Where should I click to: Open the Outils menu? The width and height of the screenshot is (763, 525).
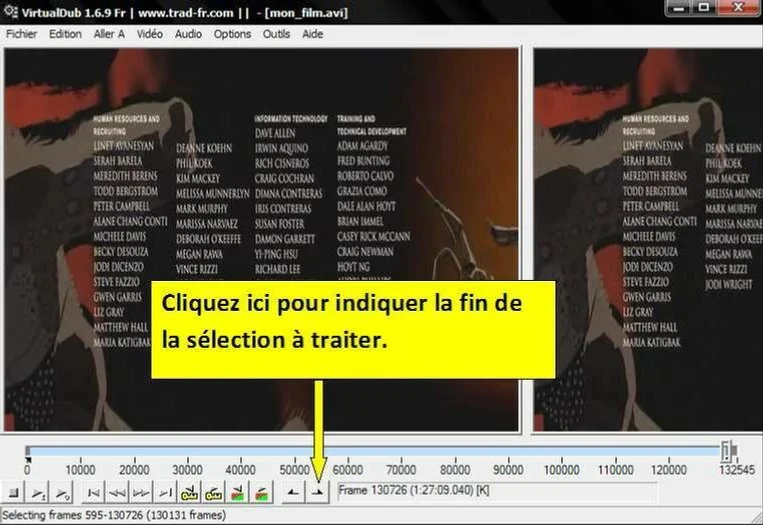276,34
